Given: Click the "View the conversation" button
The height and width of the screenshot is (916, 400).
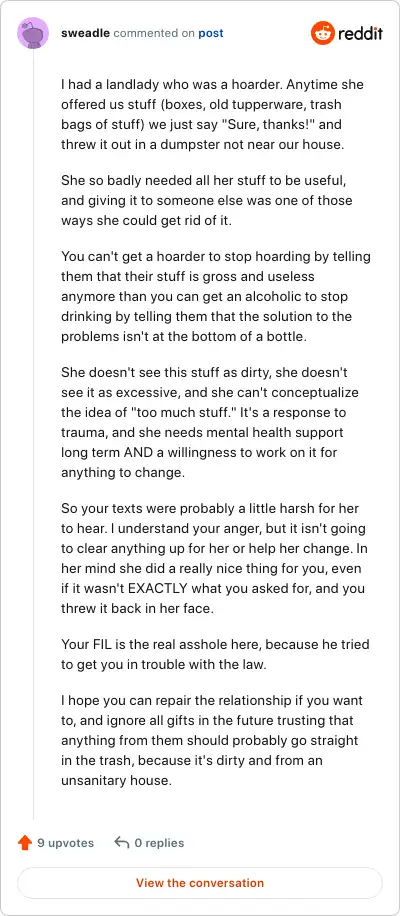Looking at the screenshot, I should click(200, 883).
